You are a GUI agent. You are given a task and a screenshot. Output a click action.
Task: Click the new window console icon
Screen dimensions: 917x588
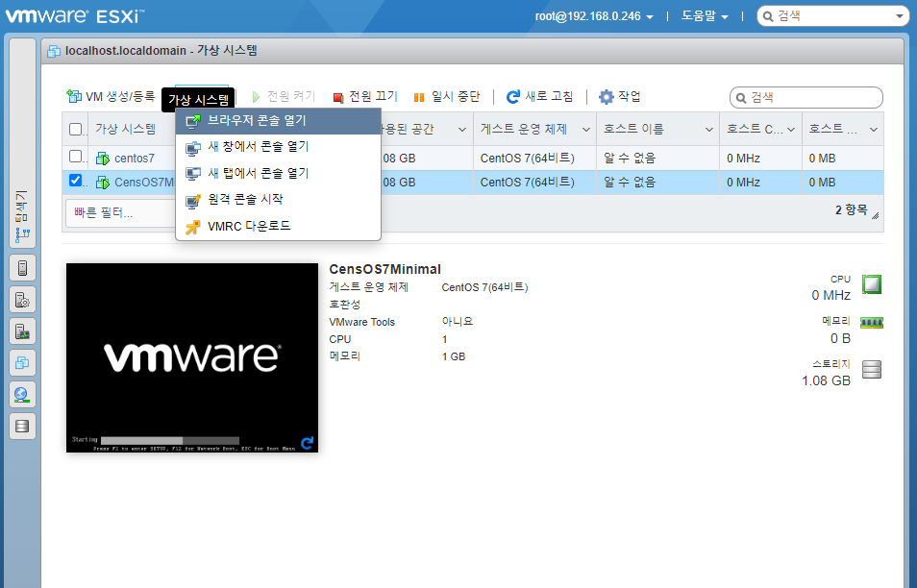pyautogui.click(x=193, y=147)
